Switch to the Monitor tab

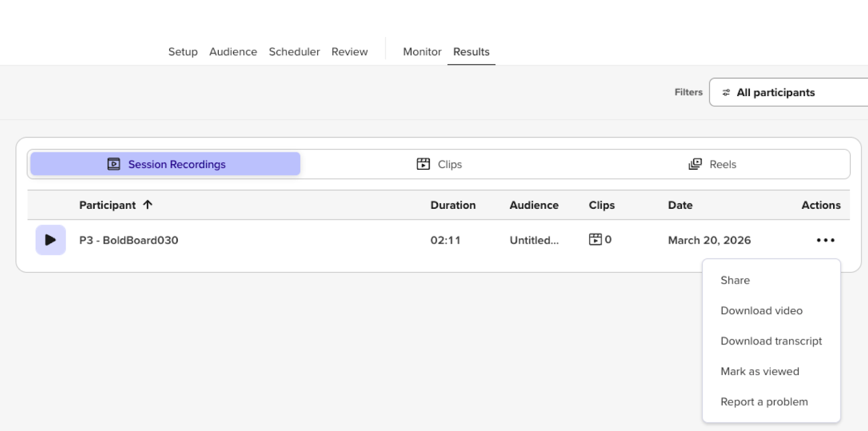click(x=422, y=52)
